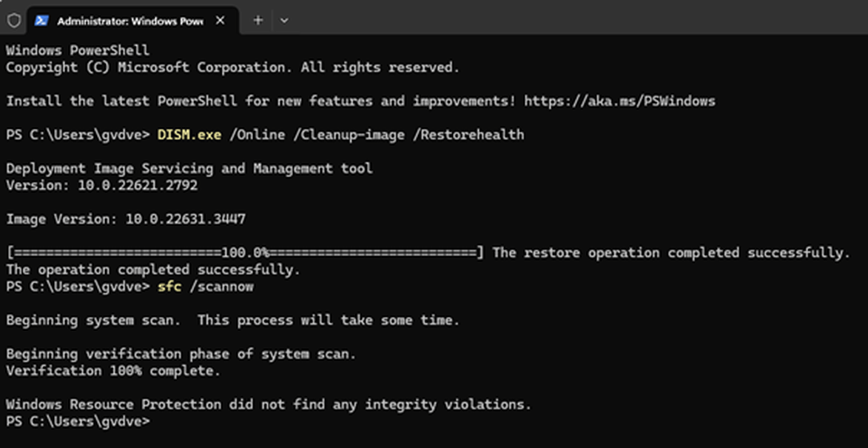Click the /scannow argument text
This screenshot has width=868, height=448.
click(221, 287)
